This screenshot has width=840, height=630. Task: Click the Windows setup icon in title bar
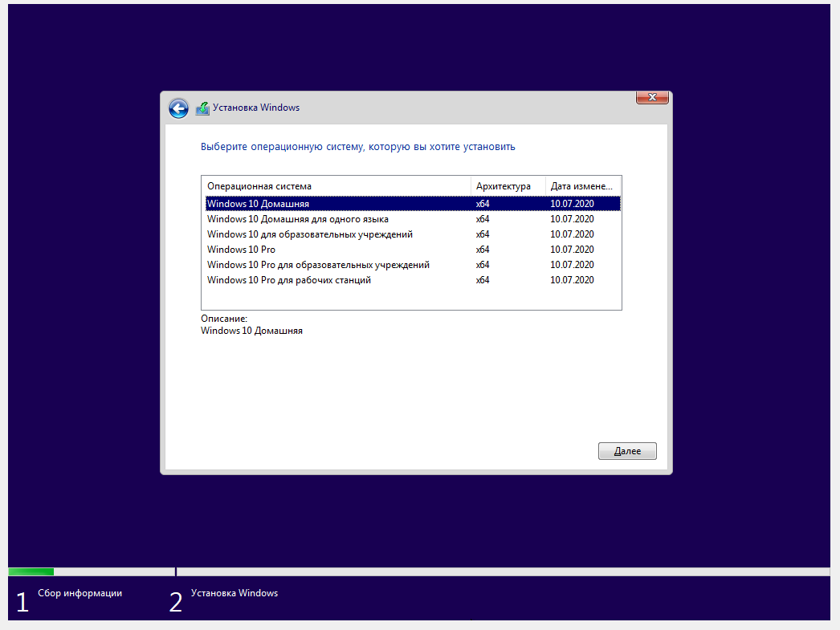click(202, 108)
